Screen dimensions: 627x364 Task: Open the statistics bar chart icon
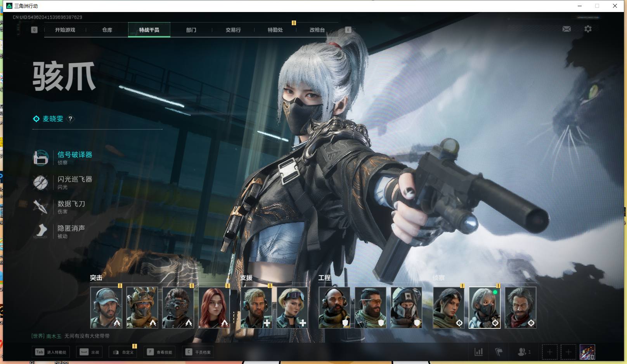[x=479, y=352]
